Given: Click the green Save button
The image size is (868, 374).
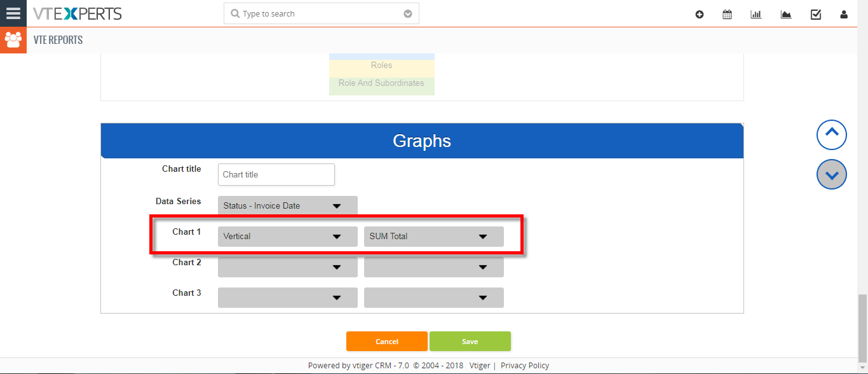Looking at the screenshot, I should coord(470,342).
